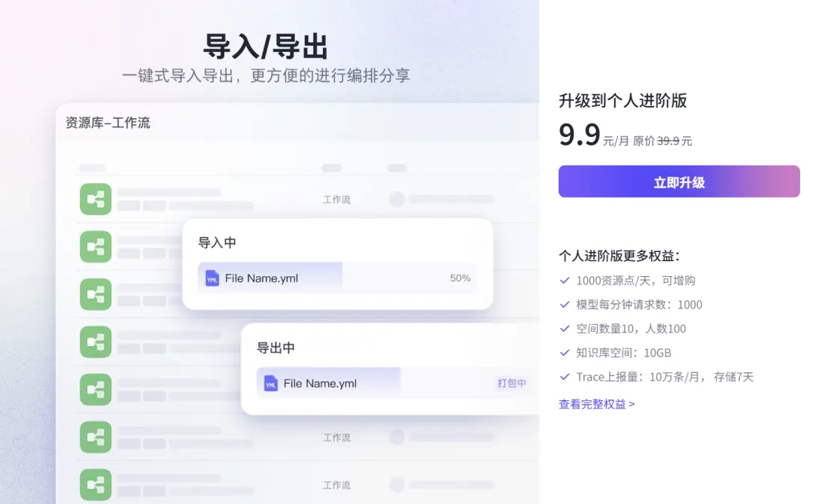The height and width of the screenshot is (504, 813).
Task: Click the sixth green workflow icon
Action: pyautogui.click(x=96, y=437)
